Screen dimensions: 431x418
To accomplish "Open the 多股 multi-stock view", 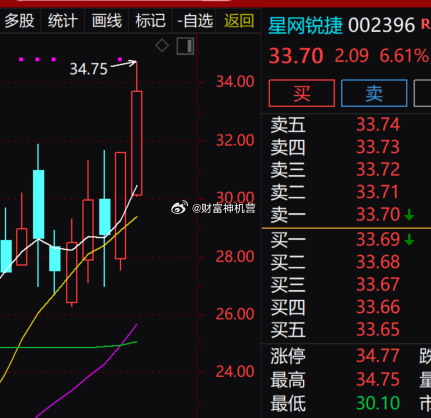I will click(19, 21).
